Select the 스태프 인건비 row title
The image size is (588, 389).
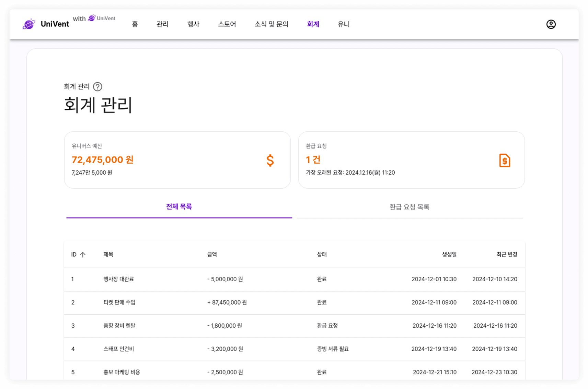pyautogui.click(x=119, y=349)
